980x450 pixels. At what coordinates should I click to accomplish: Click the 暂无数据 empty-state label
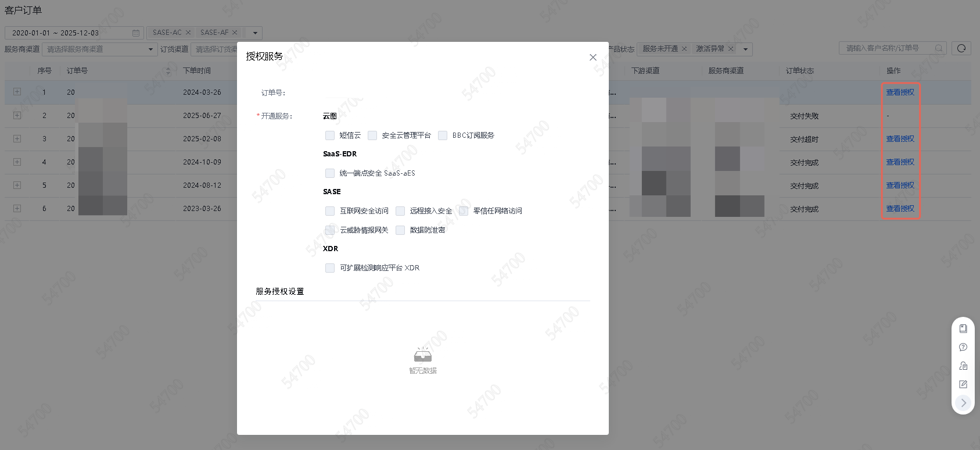point(423,371)
